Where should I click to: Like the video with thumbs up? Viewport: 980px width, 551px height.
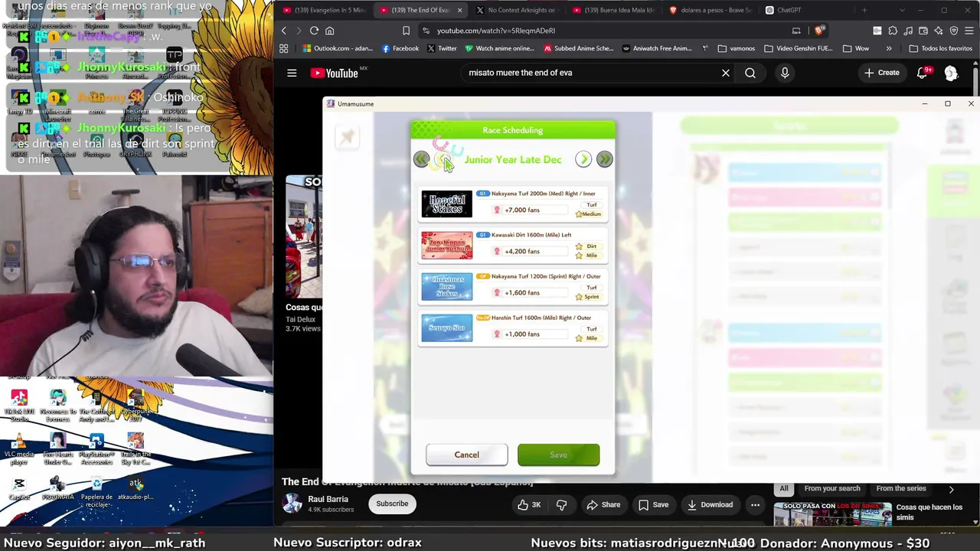[x=530, y=504]
